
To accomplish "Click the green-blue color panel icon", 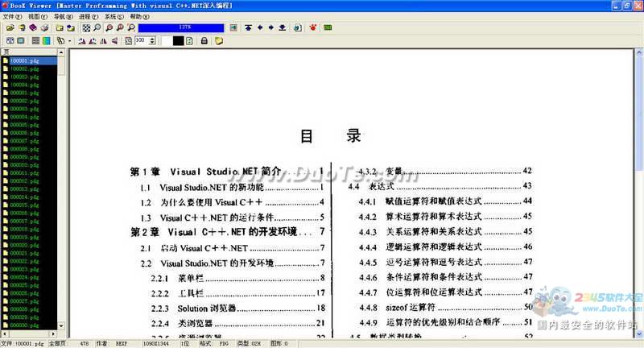I will (x=47, y=40).
